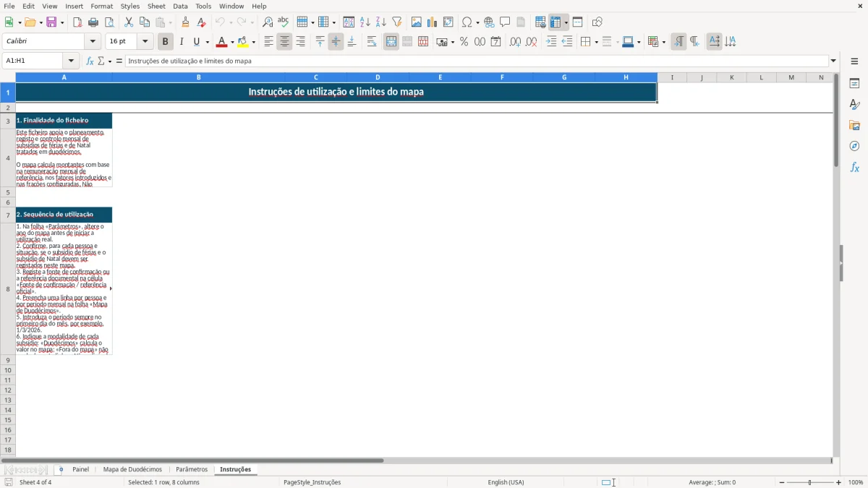Switch to the Mapa de Duodécimos sheet tab
This screenshot has height=488, width=868.
pyautogui.click(x=132, y=469)
